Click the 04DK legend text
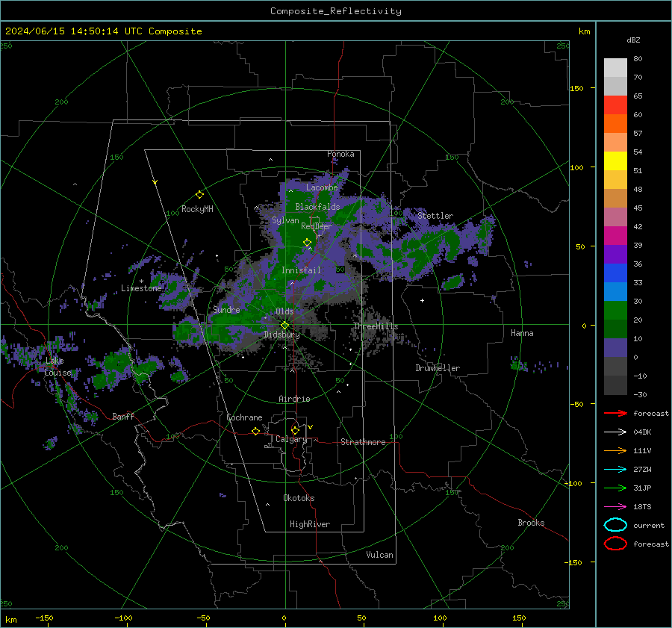Screen dimensions: 672x628 point(642,432)
